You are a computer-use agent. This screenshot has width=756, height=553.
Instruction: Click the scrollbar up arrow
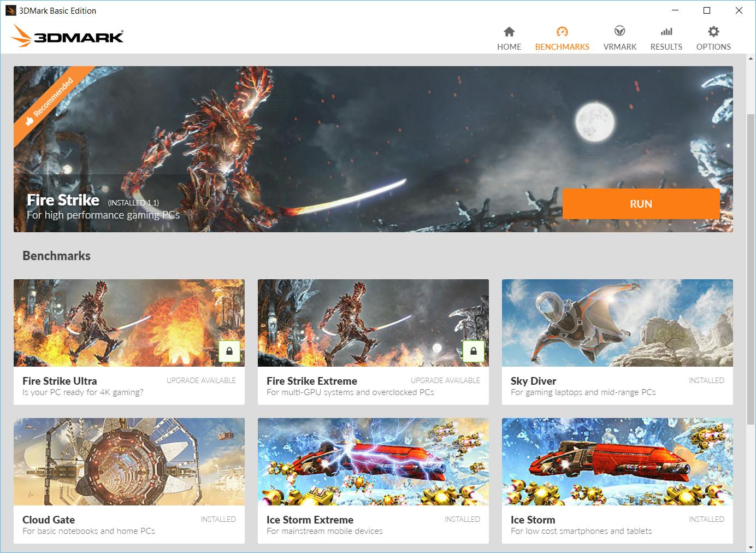point(751,58)
